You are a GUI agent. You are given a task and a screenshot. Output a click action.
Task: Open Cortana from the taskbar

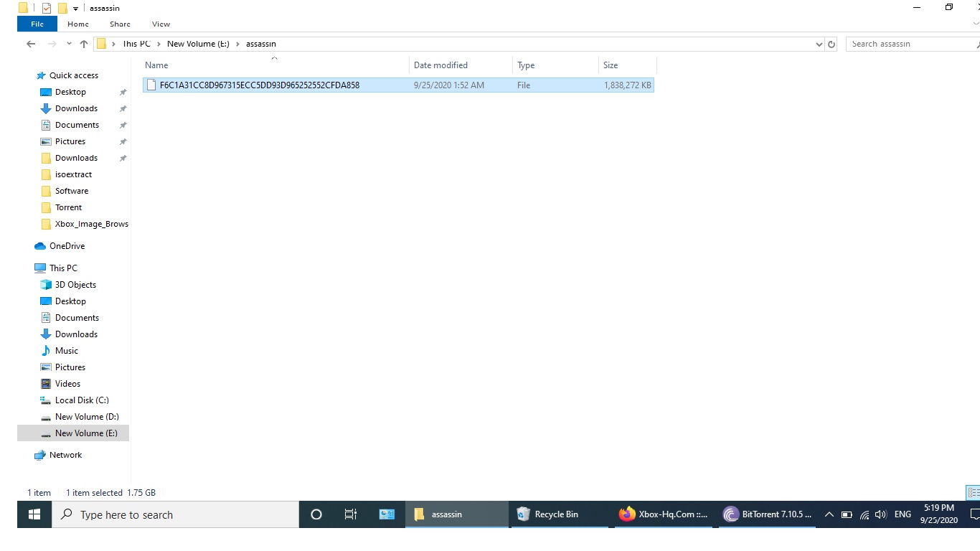[316, 514]
